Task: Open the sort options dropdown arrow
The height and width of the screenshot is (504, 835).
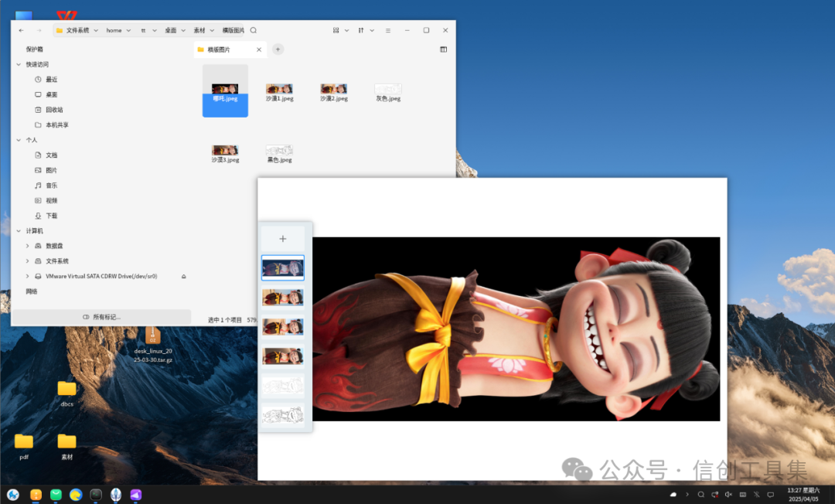Action: (x=372, y=30)
